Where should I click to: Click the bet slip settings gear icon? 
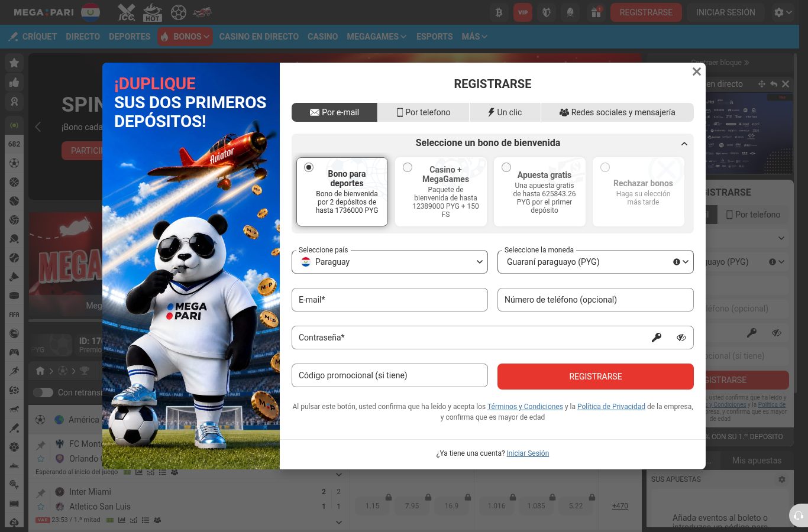coord(782,479)
